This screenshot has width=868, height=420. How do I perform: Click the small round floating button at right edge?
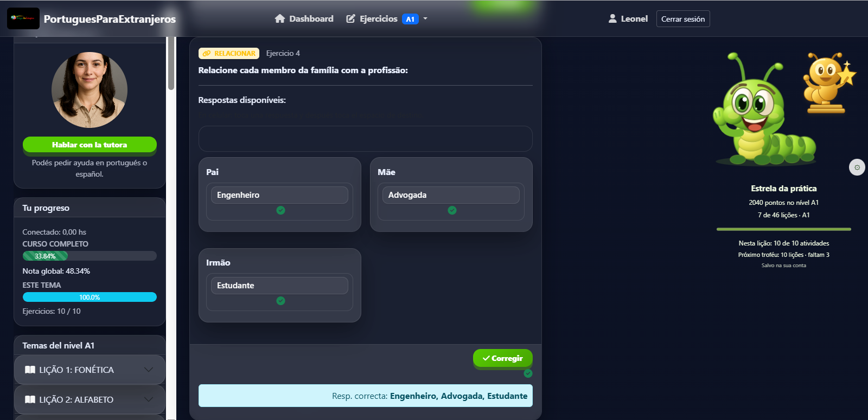[x=857, y=167]
